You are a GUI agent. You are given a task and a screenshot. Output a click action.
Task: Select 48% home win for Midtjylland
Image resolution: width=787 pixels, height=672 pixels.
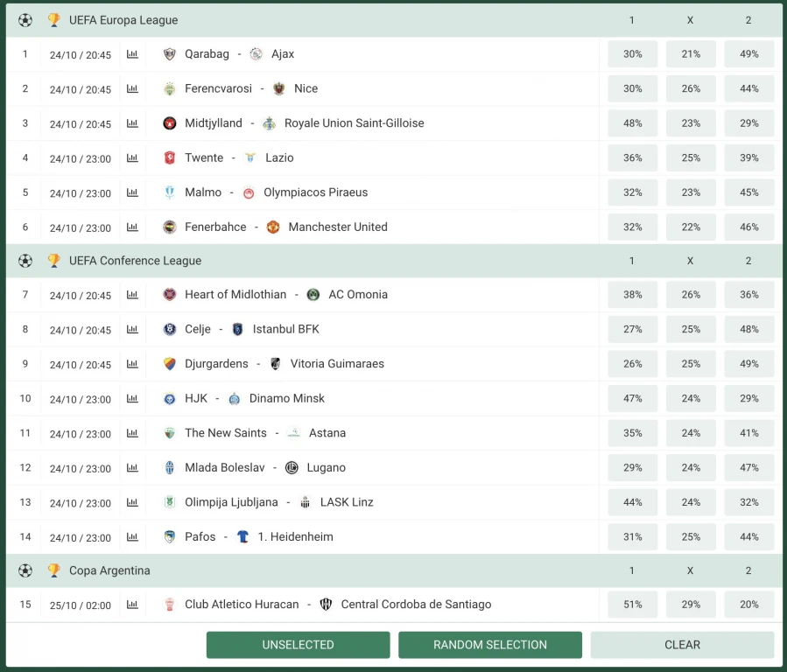(632, 123)
